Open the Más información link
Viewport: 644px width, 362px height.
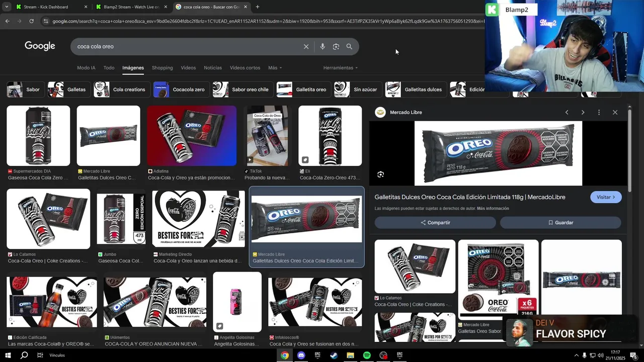coord(493,208)
